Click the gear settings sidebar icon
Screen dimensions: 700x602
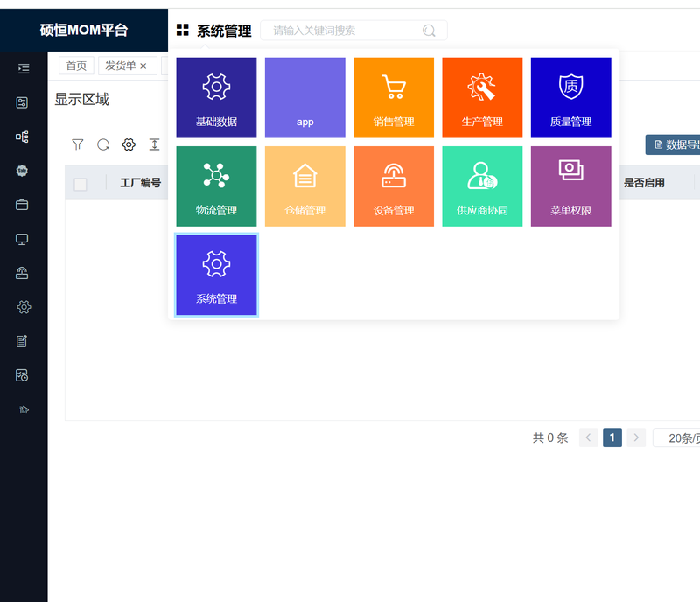[x=24, y=307]
